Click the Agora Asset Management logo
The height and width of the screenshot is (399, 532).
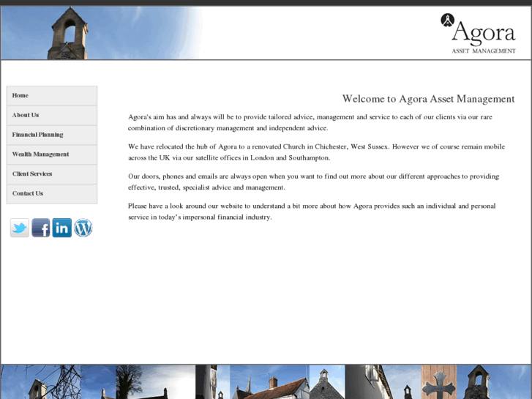pyautogui.click(x=479, y=33)
